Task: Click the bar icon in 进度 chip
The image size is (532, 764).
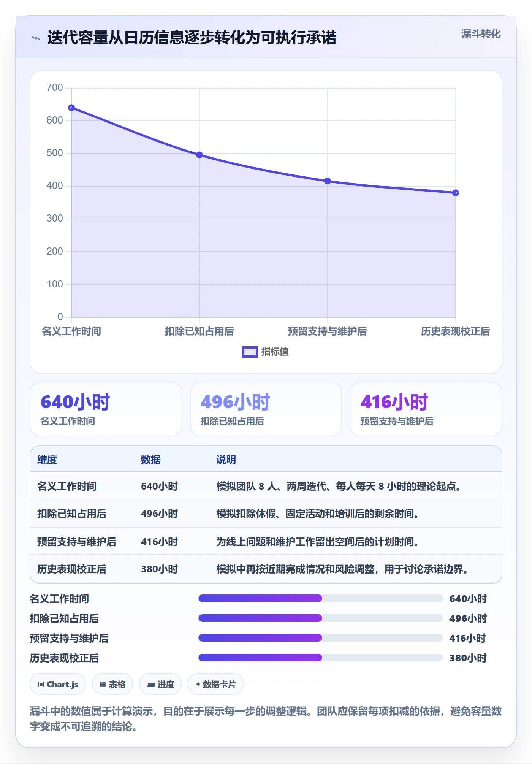Action: point(151,685)
